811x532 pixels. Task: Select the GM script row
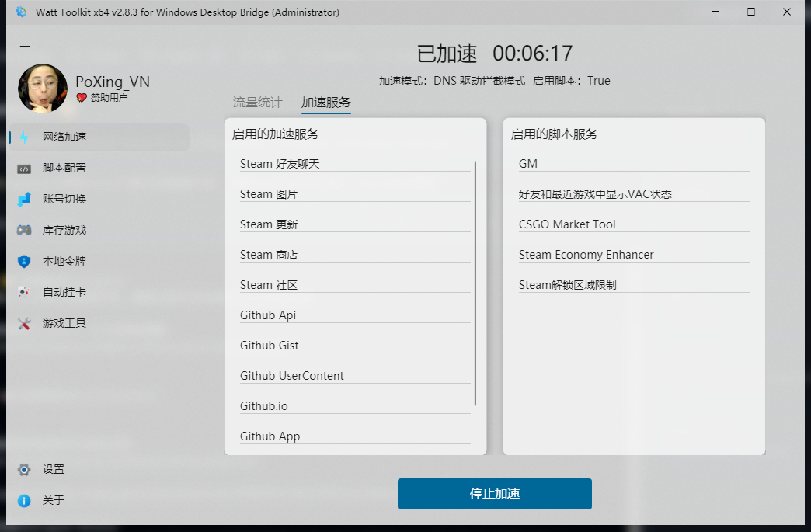pyautogui.click(x=634, y=164)
